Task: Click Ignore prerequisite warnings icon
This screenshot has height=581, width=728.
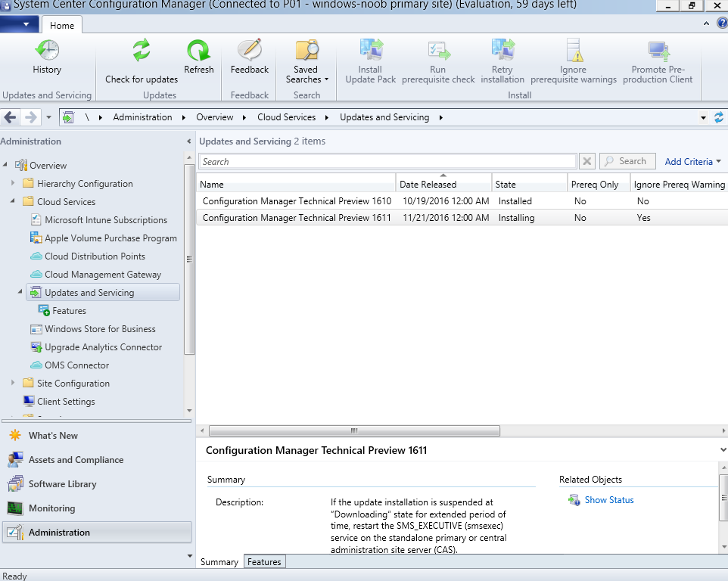Action: click(574, 50)
